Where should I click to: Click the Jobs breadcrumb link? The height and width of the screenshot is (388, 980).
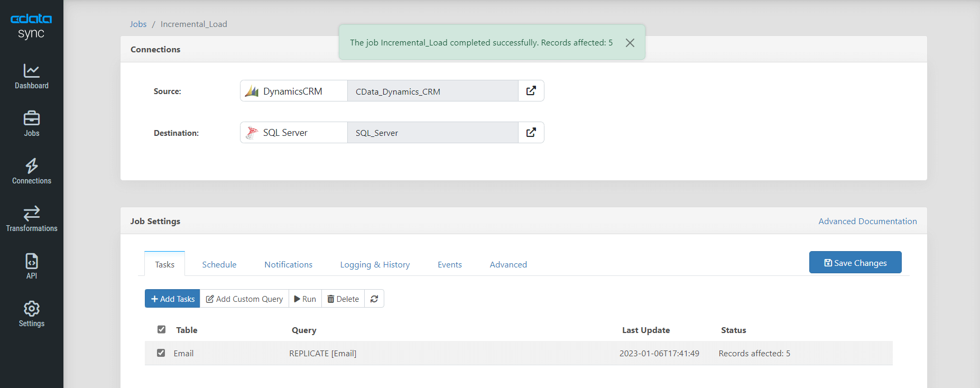pyautogui.click(x=138, y=24)
